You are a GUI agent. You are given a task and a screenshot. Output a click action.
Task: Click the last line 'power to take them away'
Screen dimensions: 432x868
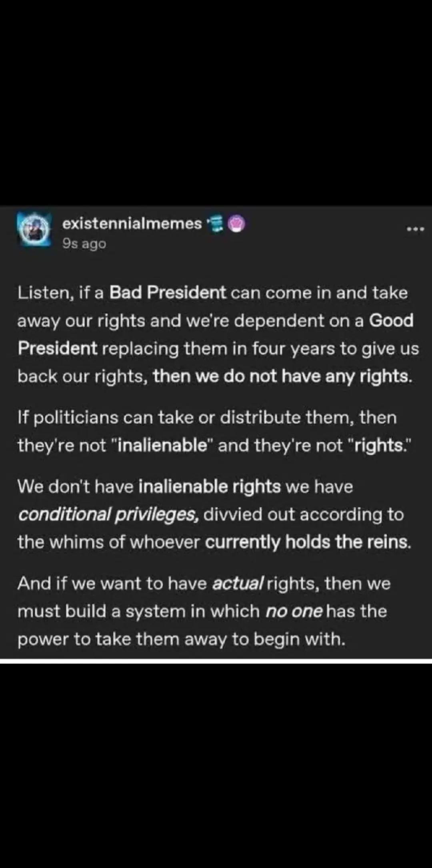[x=182, y=639]
